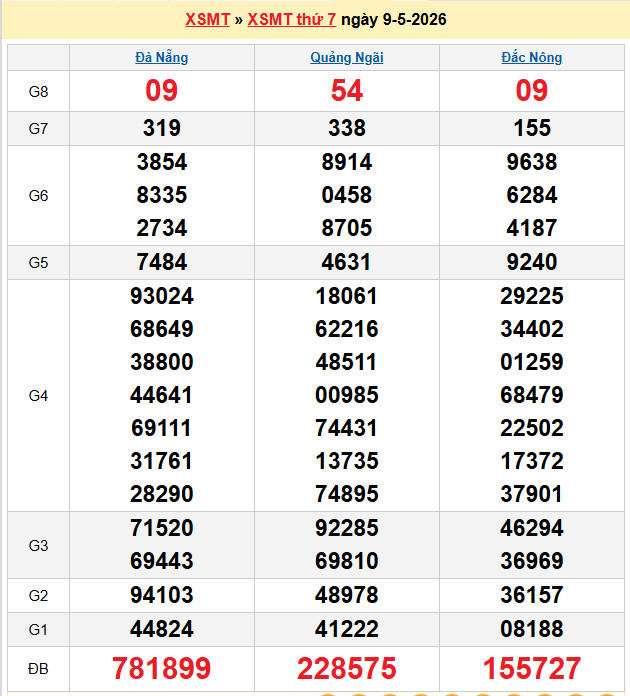The image size is (630, 696).
Task: Select the G2 number 48978
Action: 347,595
